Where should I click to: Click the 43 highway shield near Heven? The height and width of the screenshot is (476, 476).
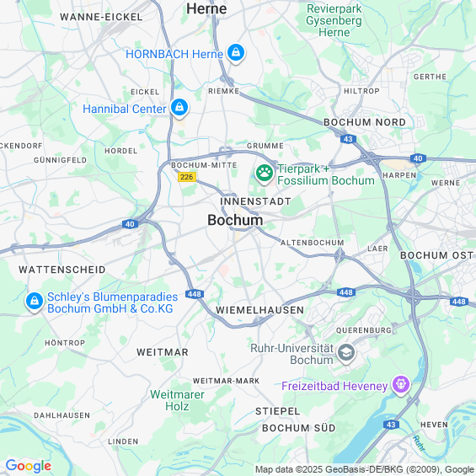pyautogui.click(x=391, y=425)
